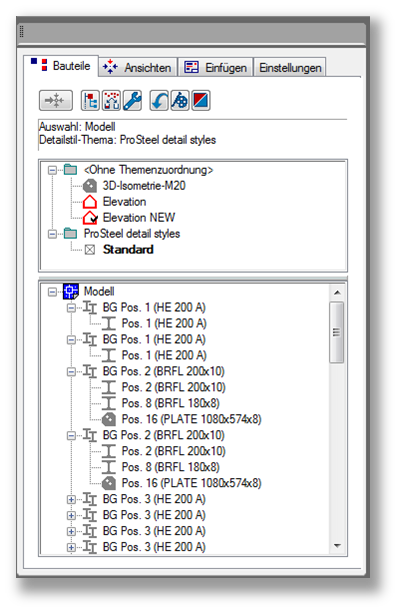The height and width of the screenshot is (612, 399).
Task: Click the checked house icon beside Elevation NEW
Action: tap(90, 217)
